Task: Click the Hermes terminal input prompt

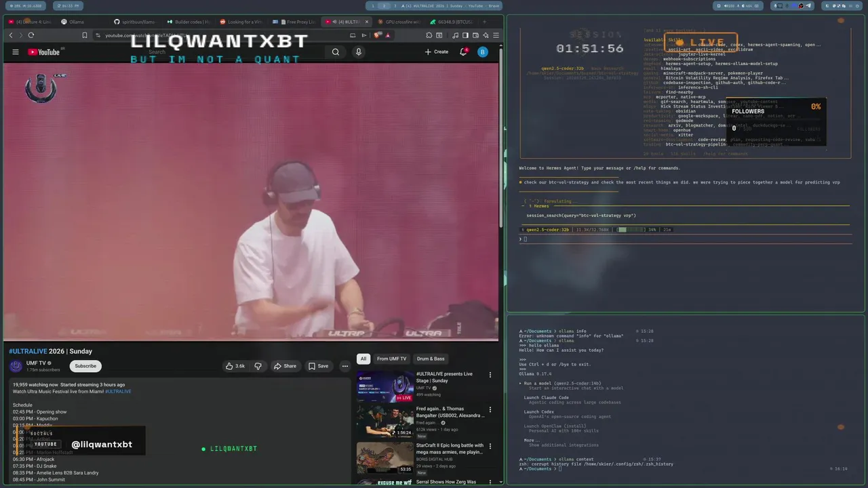Action: [x=685, y=239]
